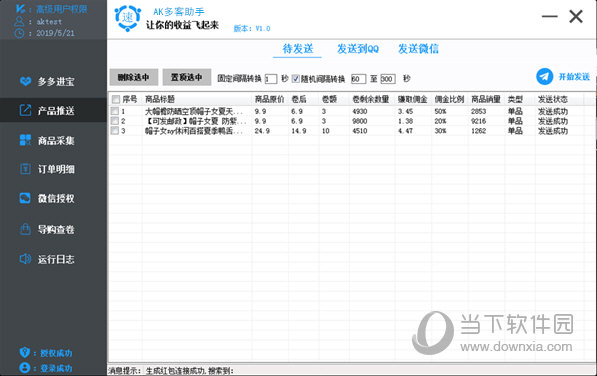
Task: Click the 商品采集 grid icon
Action: (25, 140)
